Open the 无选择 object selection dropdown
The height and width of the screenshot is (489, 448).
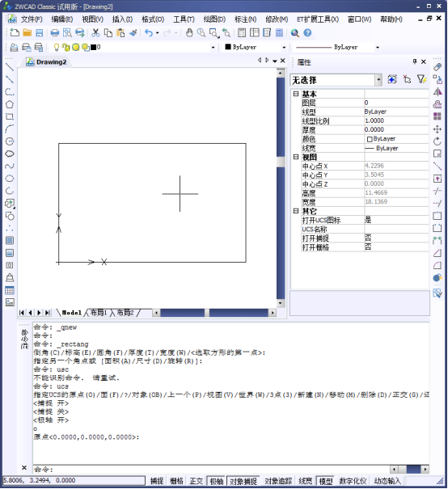tap(378, 80)
